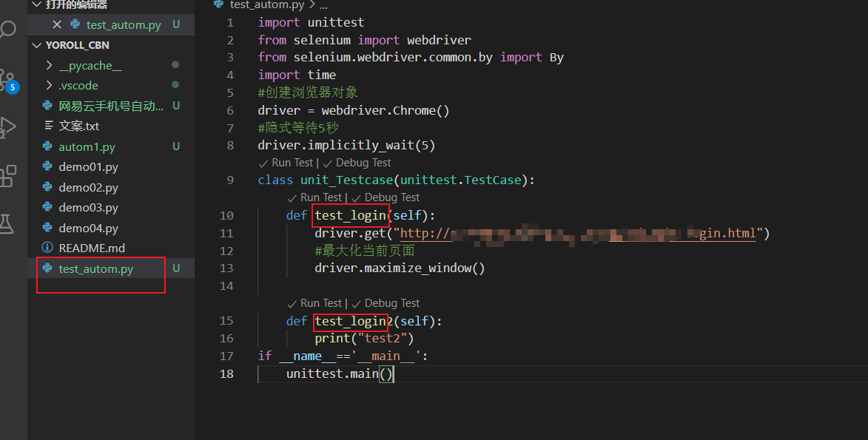Place cursor in 'import unittest' line

pyautogui.click(x=311, y=23)
